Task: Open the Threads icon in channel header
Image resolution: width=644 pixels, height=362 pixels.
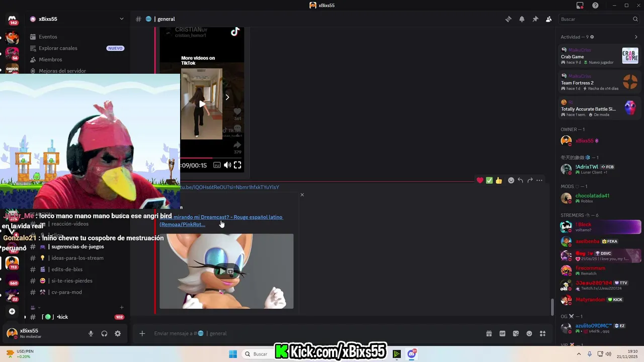Action: point(508,19)
